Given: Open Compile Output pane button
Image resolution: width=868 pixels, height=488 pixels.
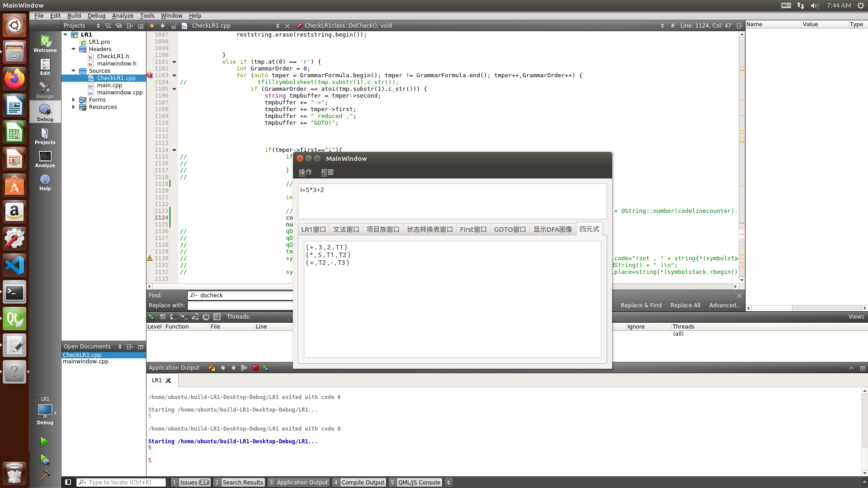Looking at the screenshot, I should 362,482.
